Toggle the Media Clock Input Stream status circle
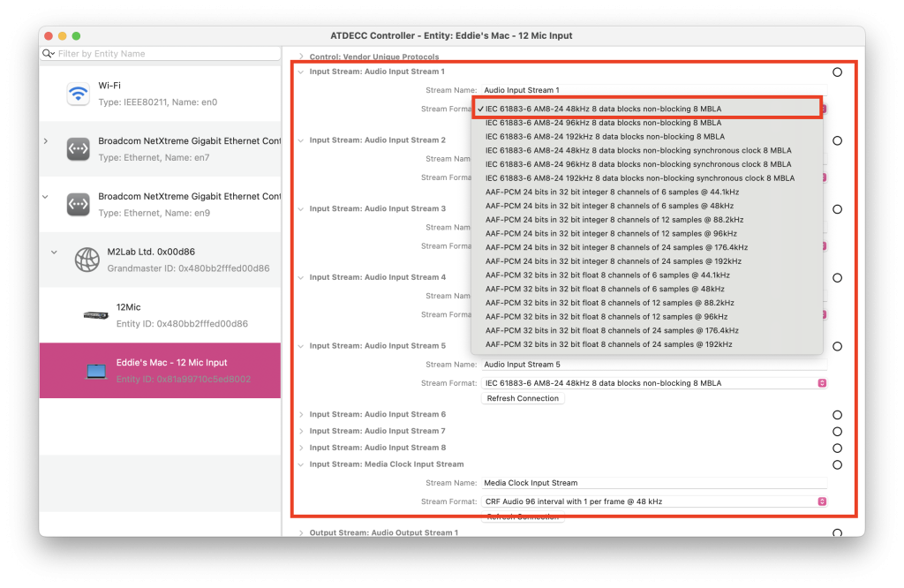 (x=837, y=464)
